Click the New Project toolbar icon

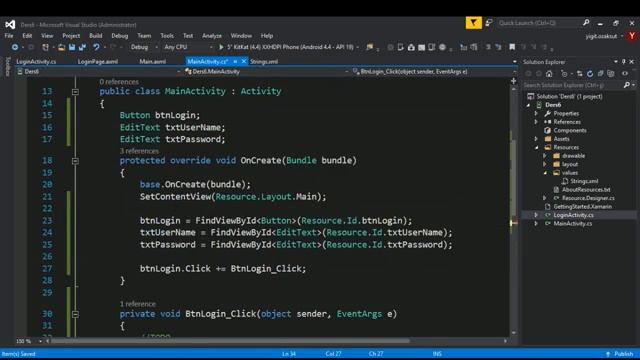click(x=45, y=47)
